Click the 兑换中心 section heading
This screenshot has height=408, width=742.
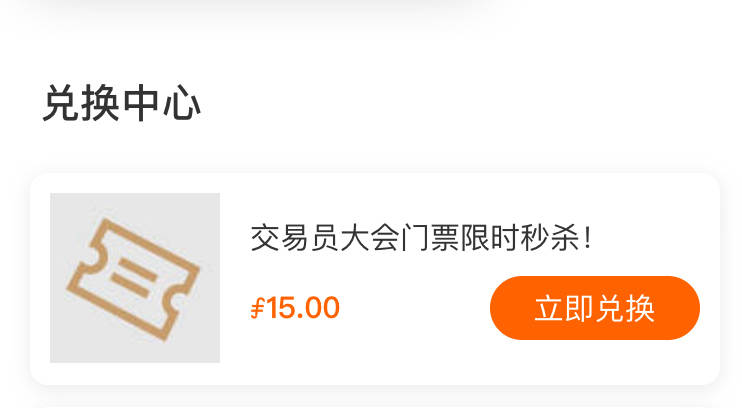(122, 104)
